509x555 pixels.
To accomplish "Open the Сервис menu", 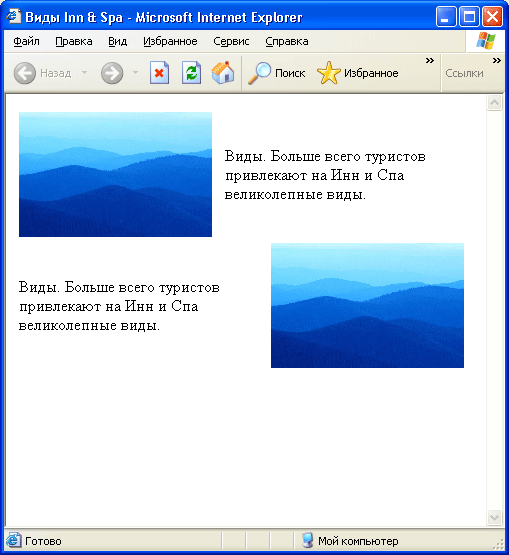I will click(x=231, y=41).
